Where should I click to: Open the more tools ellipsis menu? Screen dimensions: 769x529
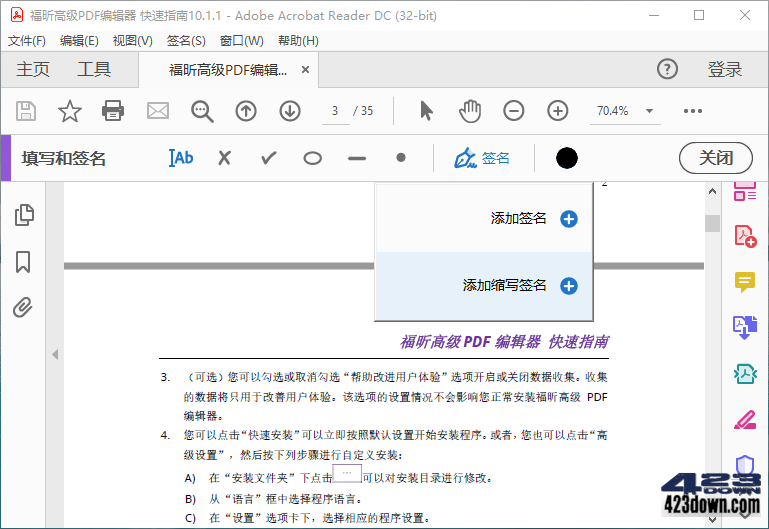[x=693, y=111]
